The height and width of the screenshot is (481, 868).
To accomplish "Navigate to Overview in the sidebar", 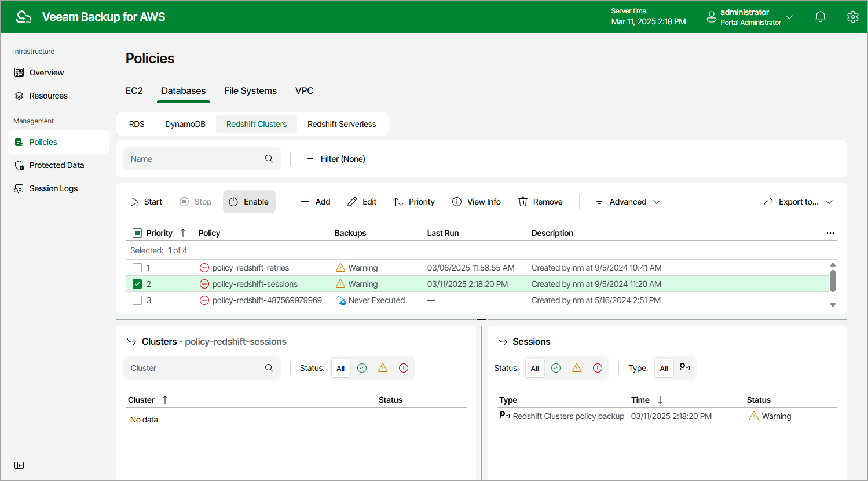I will 58,72.
